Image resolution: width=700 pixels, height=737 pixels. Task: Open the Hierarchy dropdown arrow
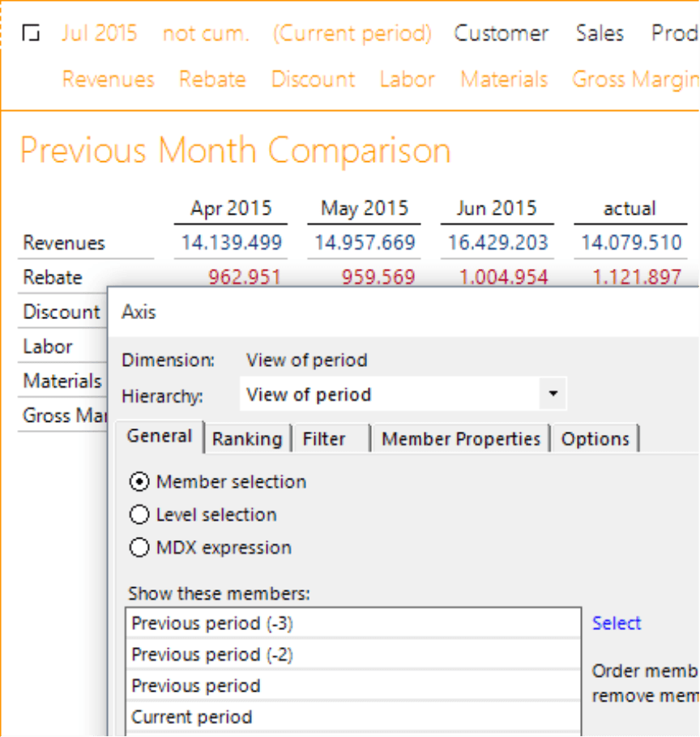553,394
